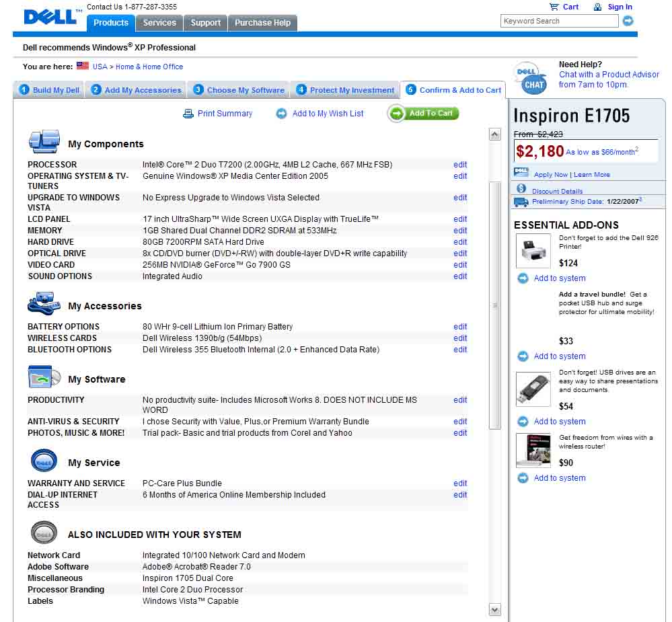Edit the BLUETOOTH OPTIONS selection
Image resolution: width=672 pixels, height=622 pixels.
pos(460,350)
